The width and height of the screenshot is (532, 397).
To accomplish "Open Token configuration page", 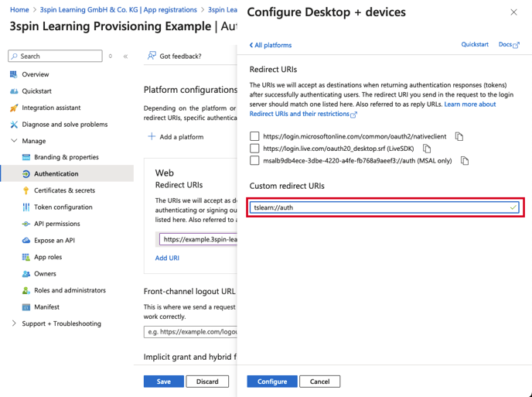I will [x=63, y=207].
